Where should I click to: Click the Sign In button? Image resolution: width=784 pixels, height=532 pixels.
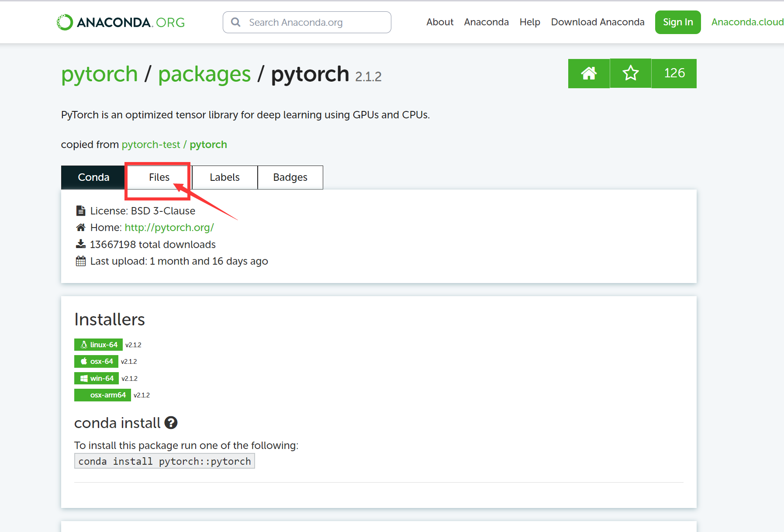(x=678, y=22)
